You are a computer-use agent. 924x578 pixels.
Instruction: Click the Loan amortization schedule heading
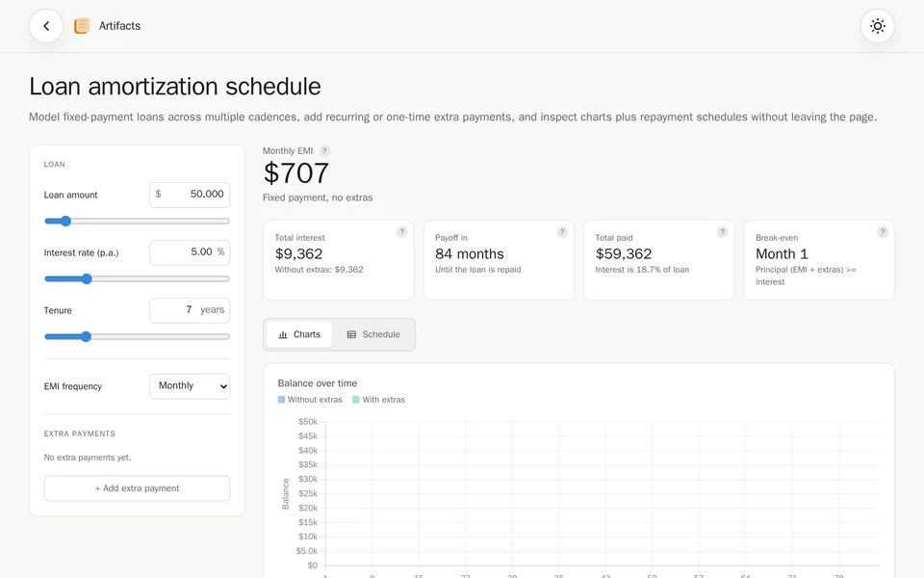175,87
